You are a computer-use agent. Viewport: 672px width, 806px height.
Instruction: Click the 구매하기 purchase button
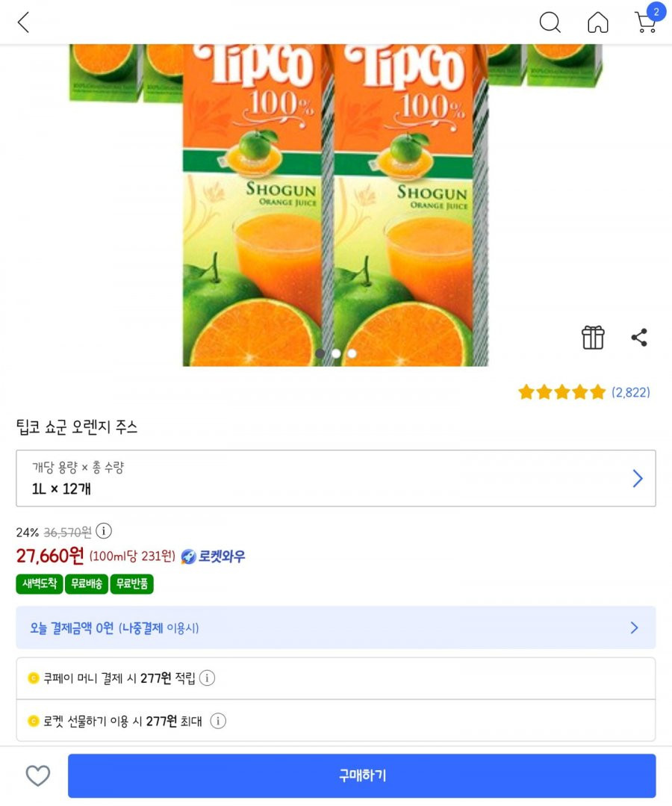tap(361, 775)
